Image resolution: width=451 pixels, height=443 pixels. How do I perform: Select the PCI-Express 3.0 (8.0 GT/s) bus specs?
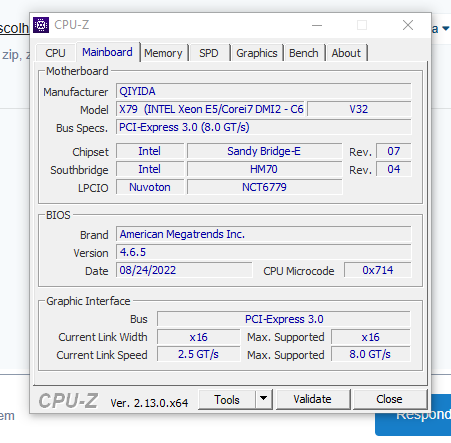[263, 127]
